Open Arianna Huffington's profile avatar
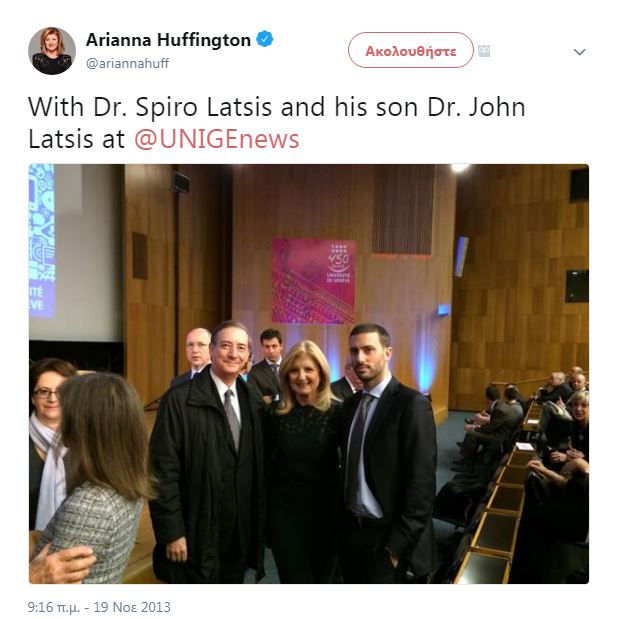Viewport: 623px width, 619px height. point(52,51)
